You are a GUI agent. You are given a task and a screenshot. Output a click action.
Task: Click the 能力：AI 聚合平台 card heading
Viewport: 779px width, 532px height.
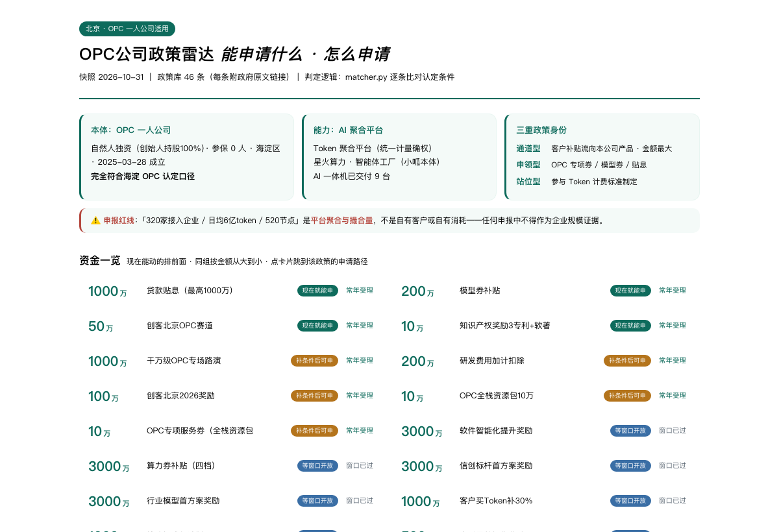(x=348, y=130)
